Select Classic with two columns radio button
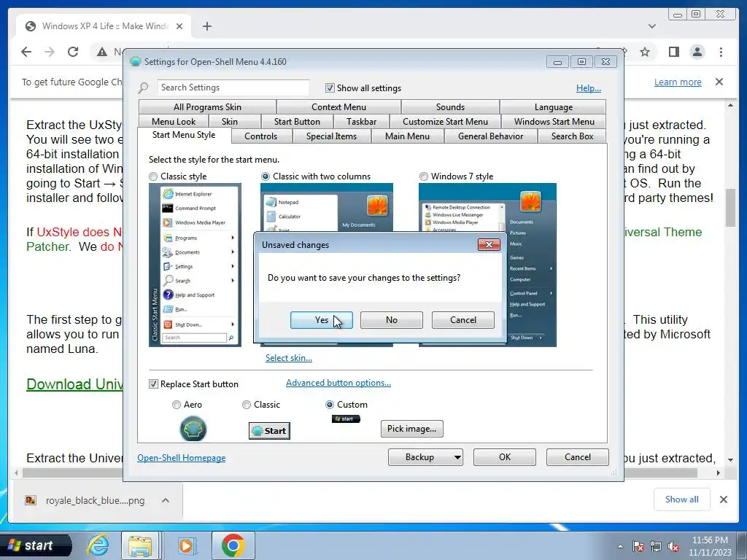 point(266,176)
